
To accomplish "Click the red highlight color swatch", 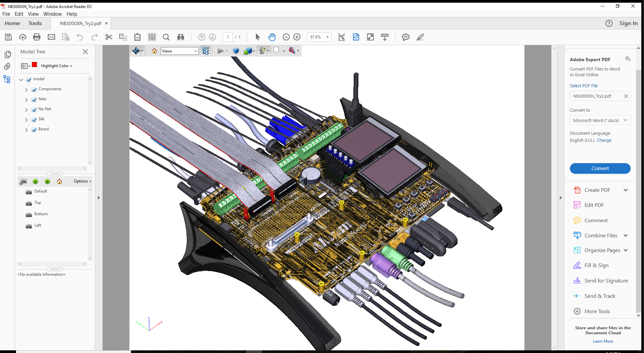I will pos(34,65).
